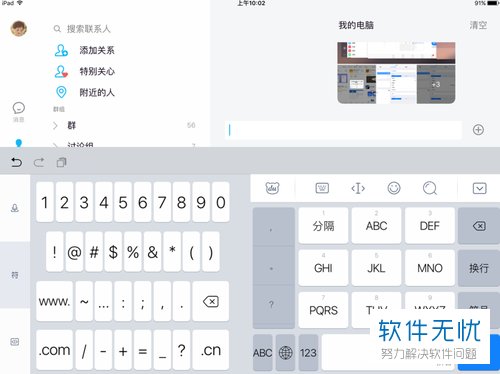Tap the globe language switch key
Viewport: 500px width, 374px height.
[x=285, y=353]
